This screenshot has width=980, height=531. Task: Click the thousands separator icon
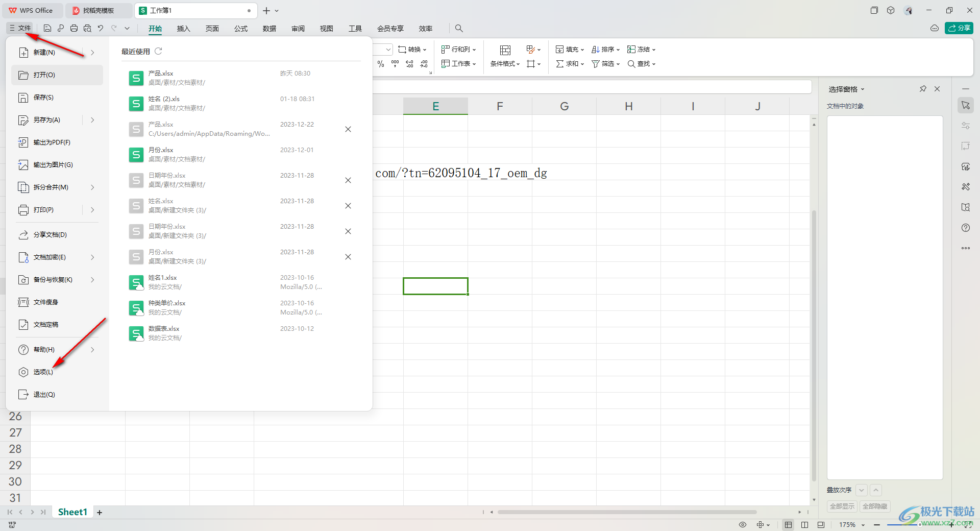[395, 64]
